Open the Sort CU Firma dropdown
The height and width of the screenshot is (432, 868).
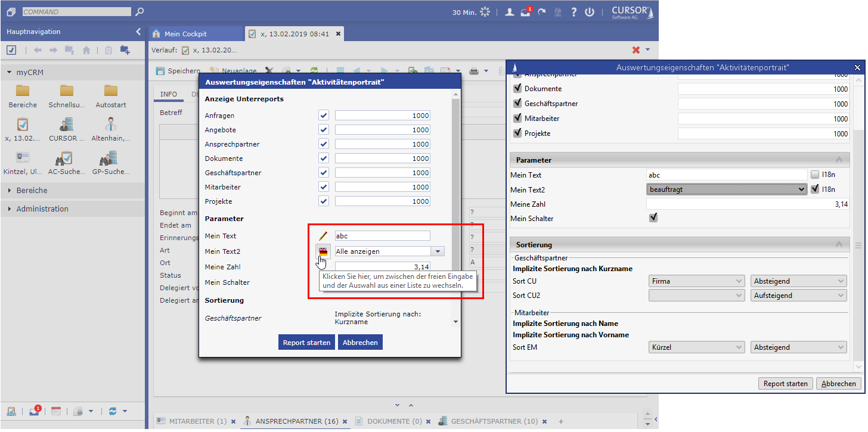point(696,281)
